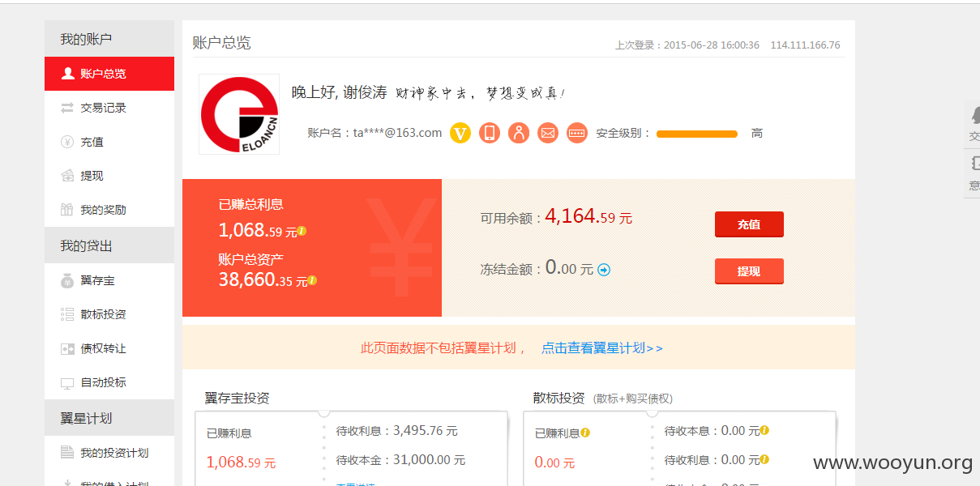Click the withdraw icon beside sidebar 提现
This screenshot has width=980, height=486.
(x=68, y=176)
